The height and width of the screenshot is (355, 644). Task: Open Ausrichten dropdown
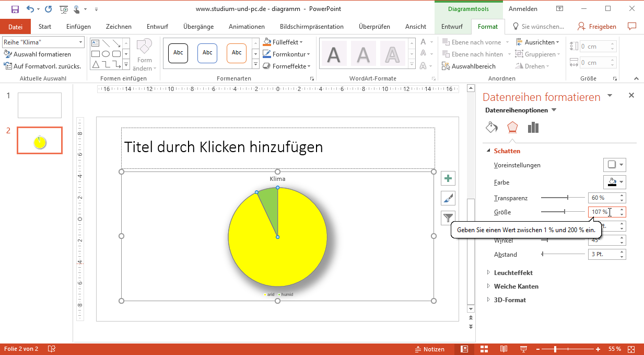pyautogui.click(x=537, y=42)
